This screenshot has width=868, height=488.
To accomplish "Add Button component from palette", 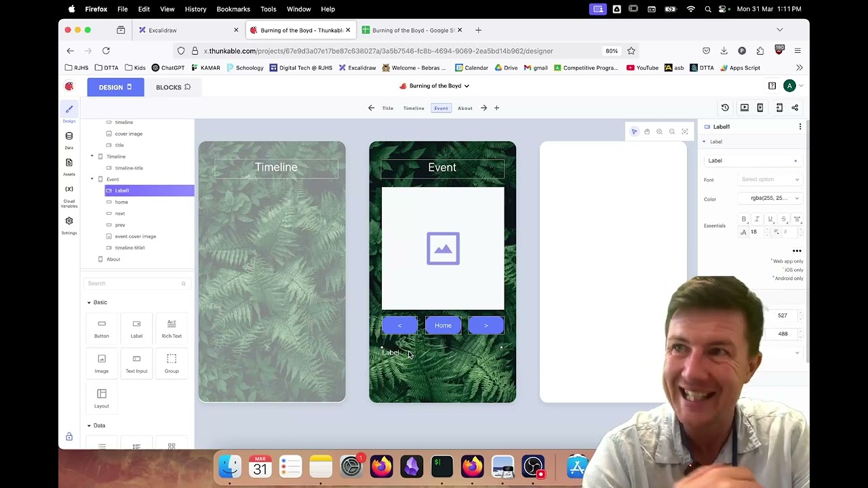I will [102, 329].
